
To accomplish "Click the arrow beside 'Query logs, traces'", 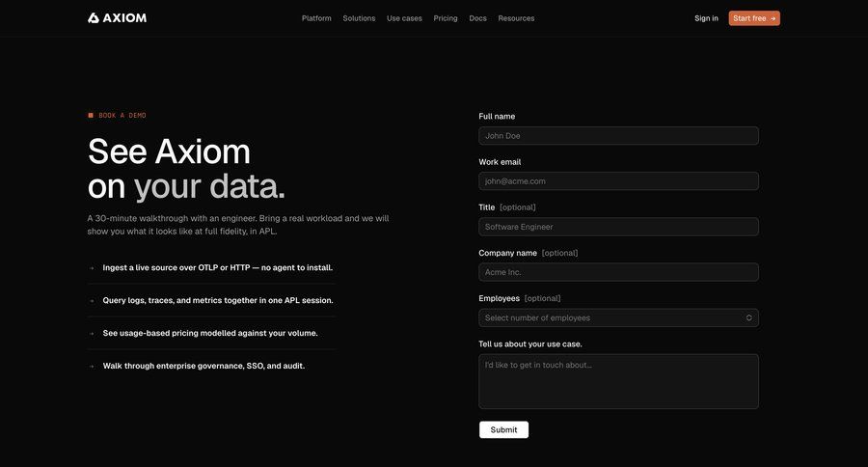I will 92,301.
